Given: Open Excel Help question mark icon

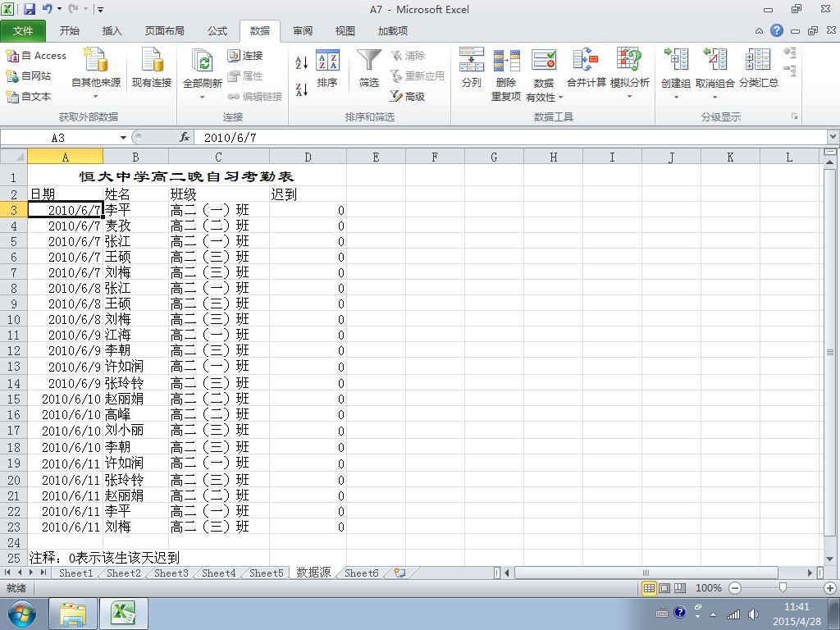Looking at the screenshot, I should click(x=777, y=30).
